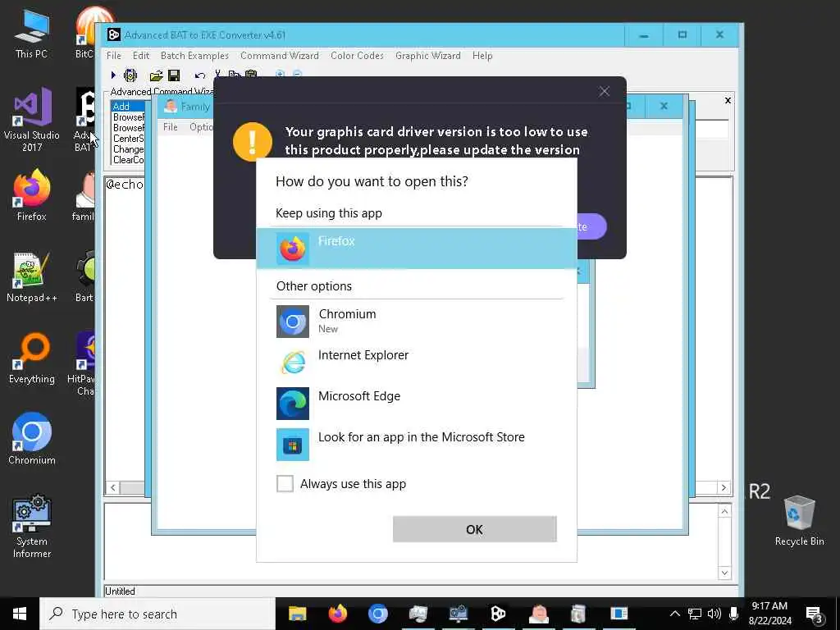Switch to BAT to EXE Converter taskbar icon

[x=498, y=614]
